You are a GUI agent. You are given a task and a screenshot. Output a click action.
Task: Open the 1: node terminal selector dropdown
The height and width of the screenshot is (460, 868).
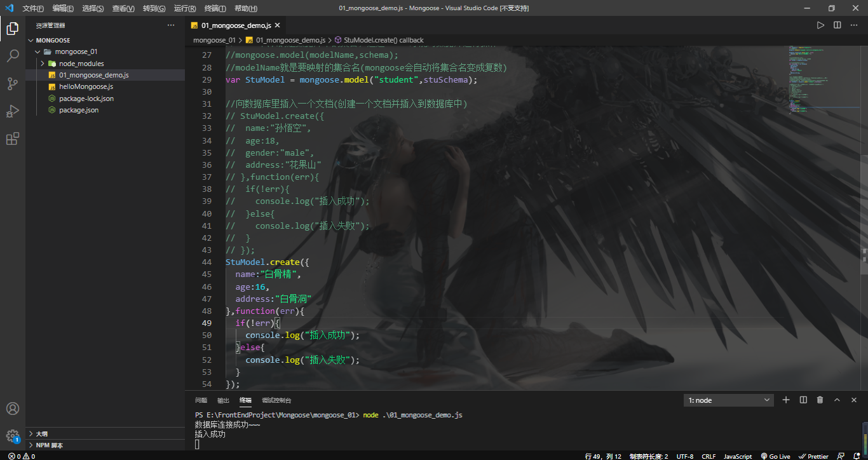(x=729, y=400)
